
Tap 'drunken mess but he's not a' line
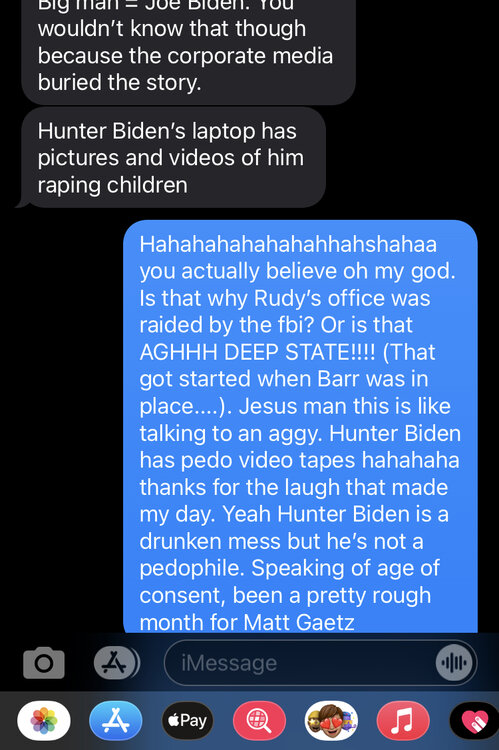(281, 541)
